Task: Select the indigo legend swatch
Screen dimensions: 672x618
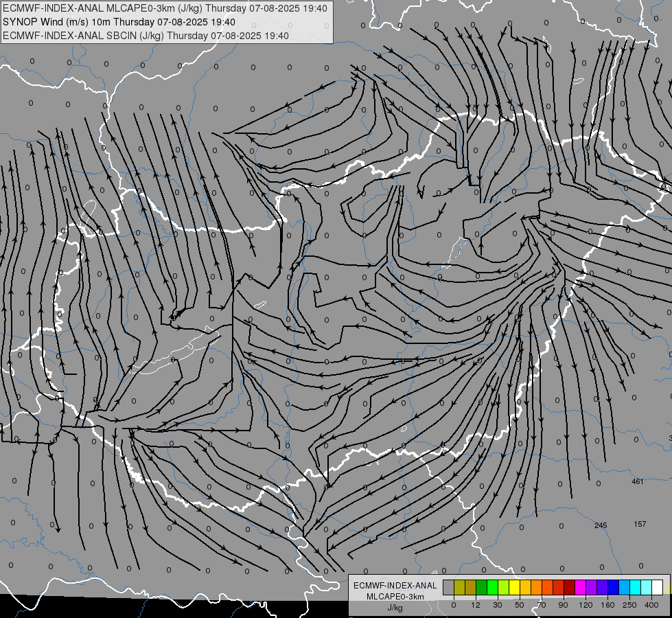Action: pos(603,588)
